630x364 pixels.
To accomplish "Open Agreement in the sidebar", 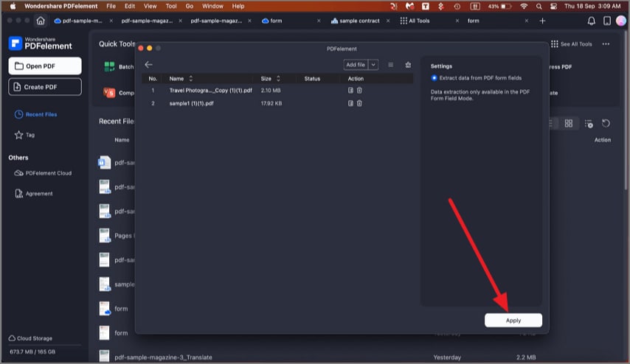I will pos(34,194).
